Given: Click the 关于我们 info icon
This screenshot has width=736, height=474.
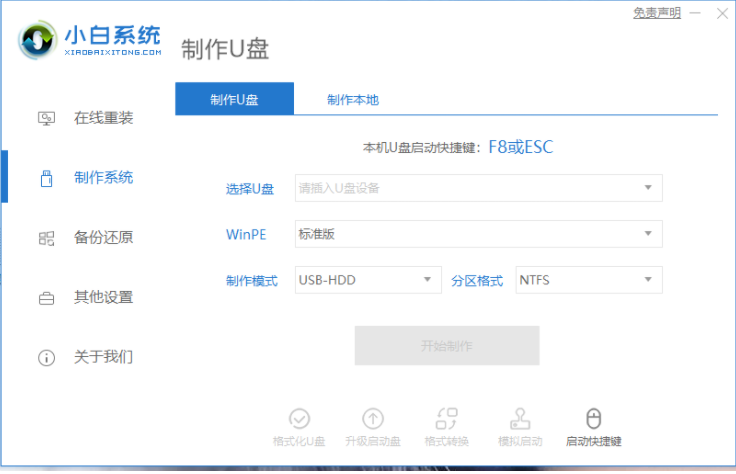Looking at the screenshot, I should tap(46, 358).
